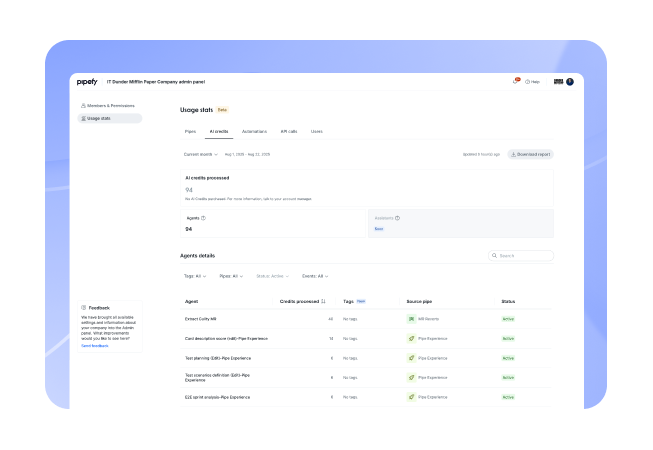Click the source pipe icon in first row
Image resolution: width=653 pixels, height=450 pixels.
(411, 319)
